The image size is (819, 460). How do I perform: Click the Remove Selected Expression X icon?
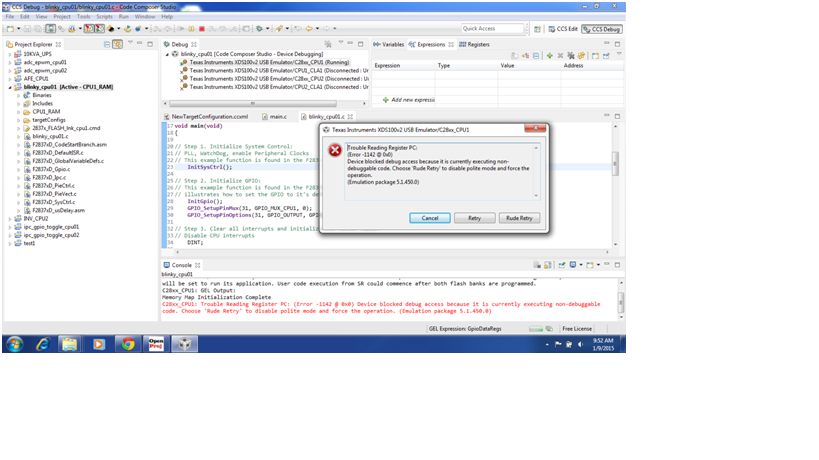point(560,55)
